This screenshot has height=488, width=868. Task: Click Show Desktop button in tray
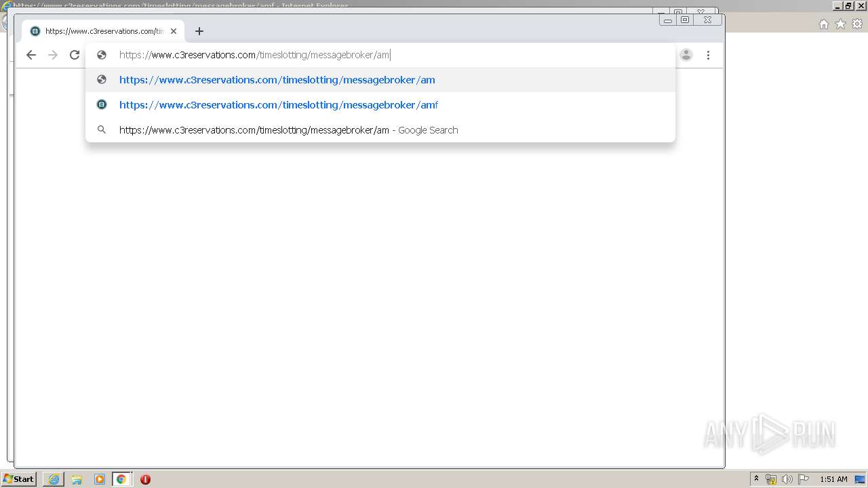pyautogui.click(x=861, y=479)
